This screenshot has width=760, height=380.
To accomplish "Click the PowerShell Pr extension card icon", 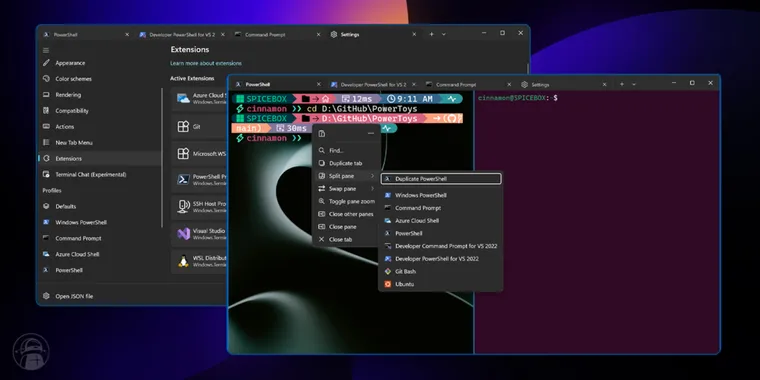I will coord(183,180).
